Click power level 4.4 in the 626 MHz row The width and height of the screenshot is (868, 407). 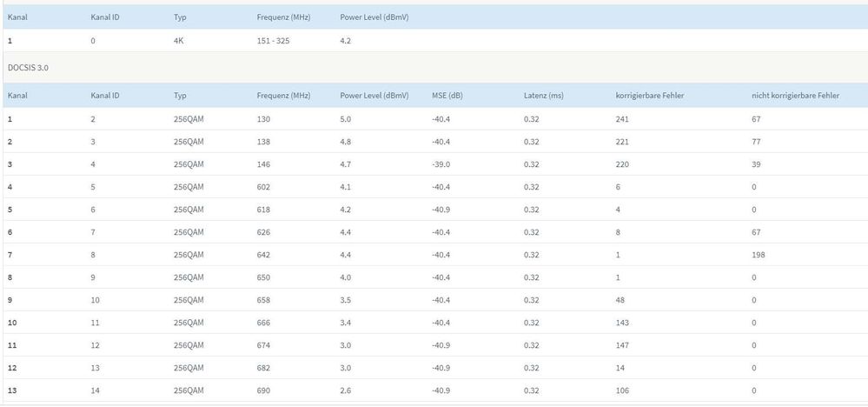(346, 232)
